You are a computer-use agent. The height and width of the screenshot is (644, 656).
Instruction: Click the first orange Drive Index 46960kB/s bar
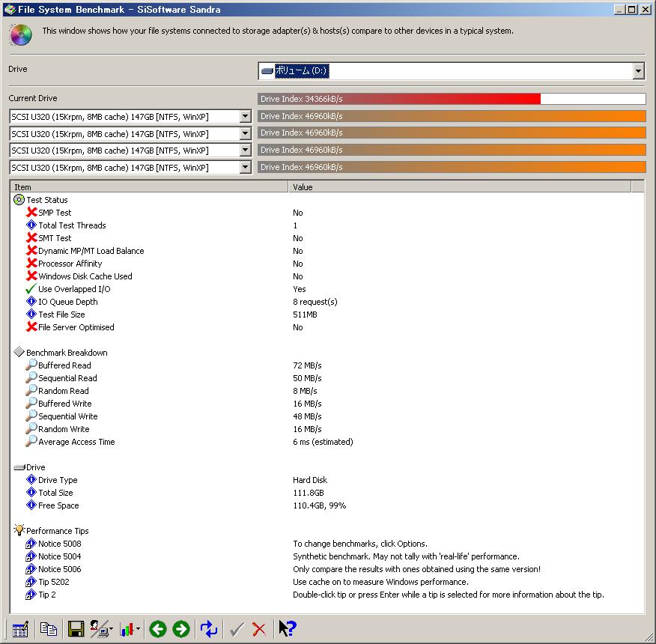[x=452, y=116]
